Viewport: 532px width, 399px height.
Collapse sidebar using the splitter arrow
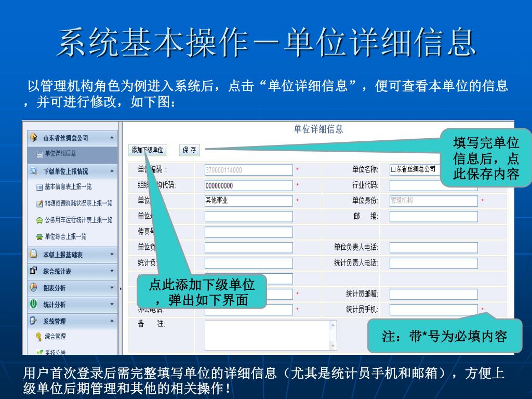point(121,289)
